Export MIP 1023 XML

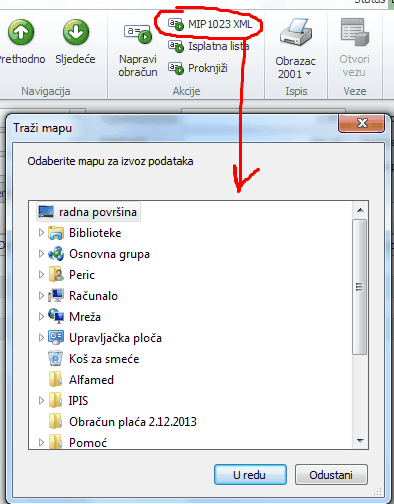pos(210,24)
